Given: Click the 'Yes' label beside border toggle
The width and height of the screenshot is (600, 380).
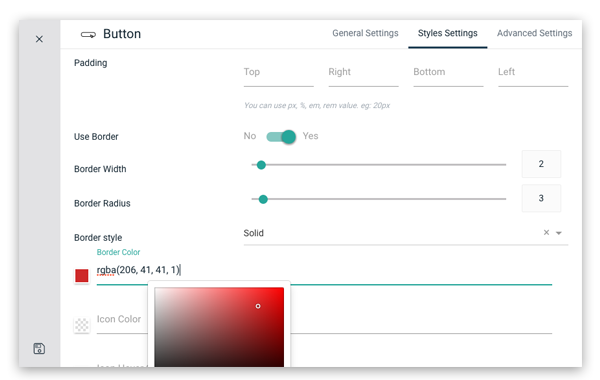Looking at the screenshot, I should coord(310,136).
